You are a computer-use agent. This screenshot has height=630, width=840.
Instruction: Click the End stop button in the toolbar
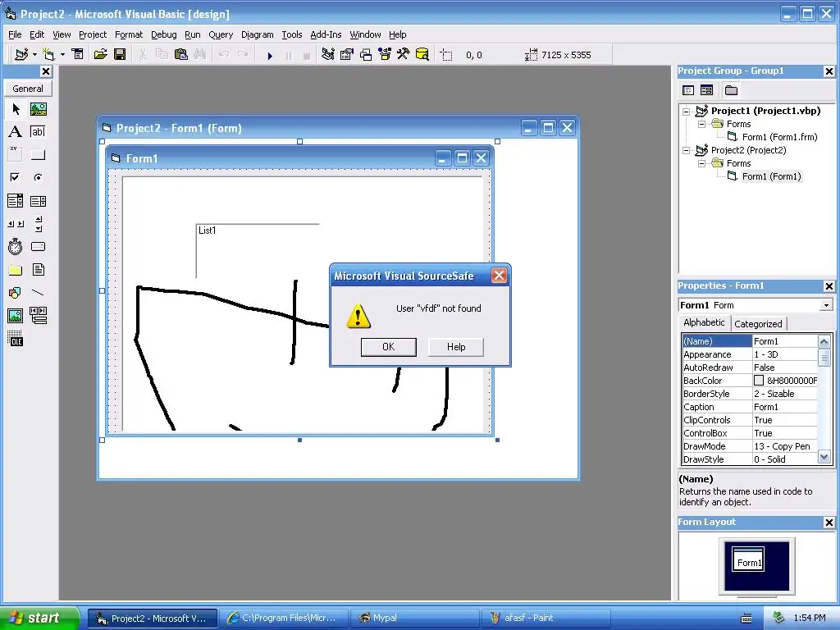point(307,55)
